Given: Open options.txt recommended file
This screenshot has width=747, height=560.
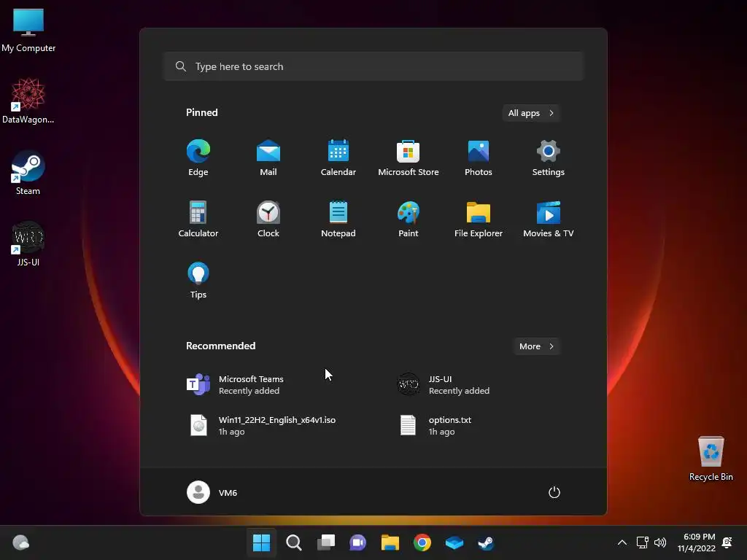Looking at the screenshot, I should (435, 425).
